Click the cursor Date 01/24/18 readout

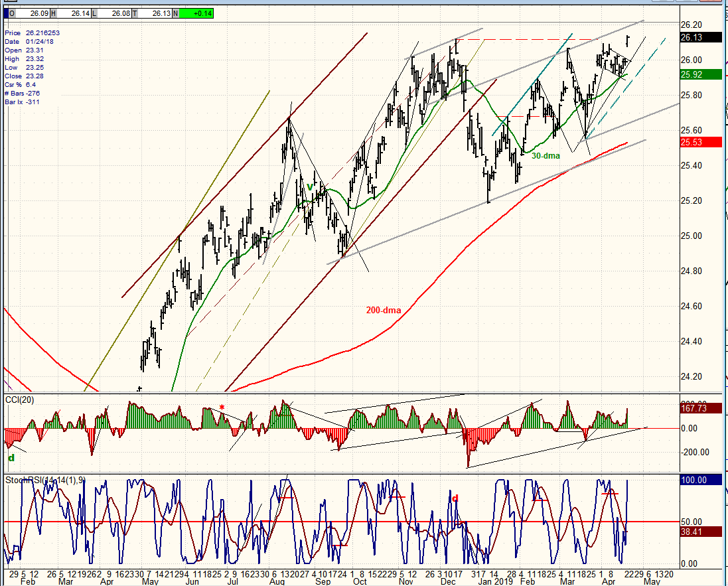[x=29, y=42]
